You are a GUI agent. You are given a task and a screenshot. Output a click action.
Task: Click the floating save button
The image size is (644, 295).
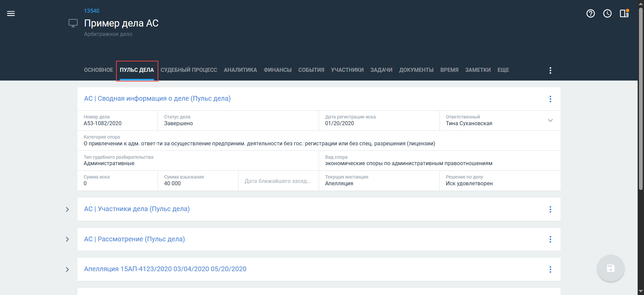(610, 268)
